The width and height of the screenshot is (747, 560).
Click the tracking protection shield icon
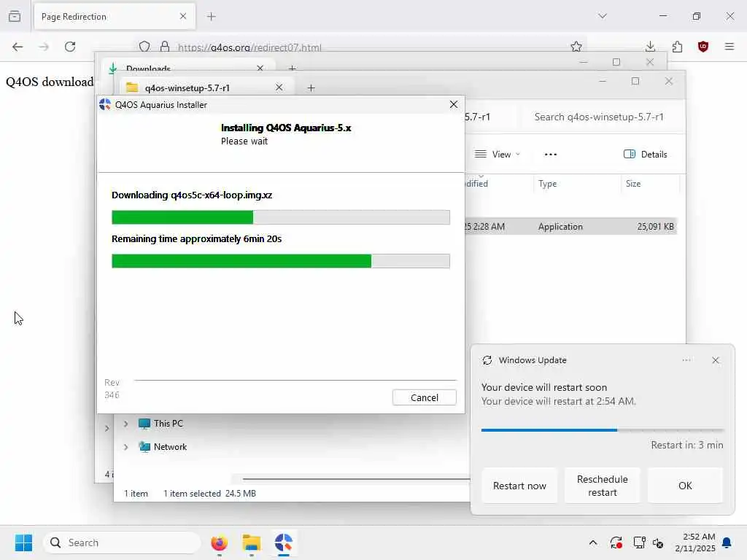(x=144, y=47)
